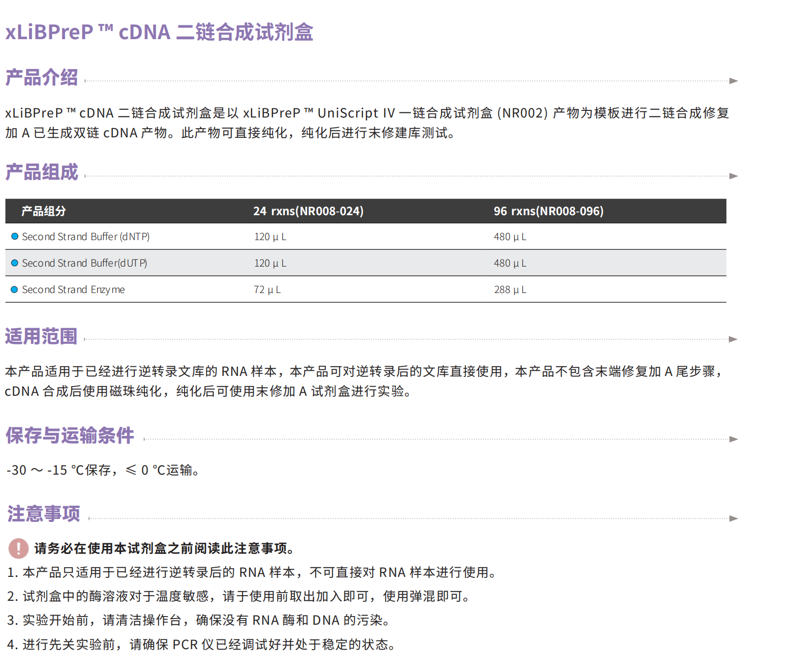Click the arrow ending the 注意事项 heading line
This screenshot has width=799, height=672.
[x=733, y=518]
